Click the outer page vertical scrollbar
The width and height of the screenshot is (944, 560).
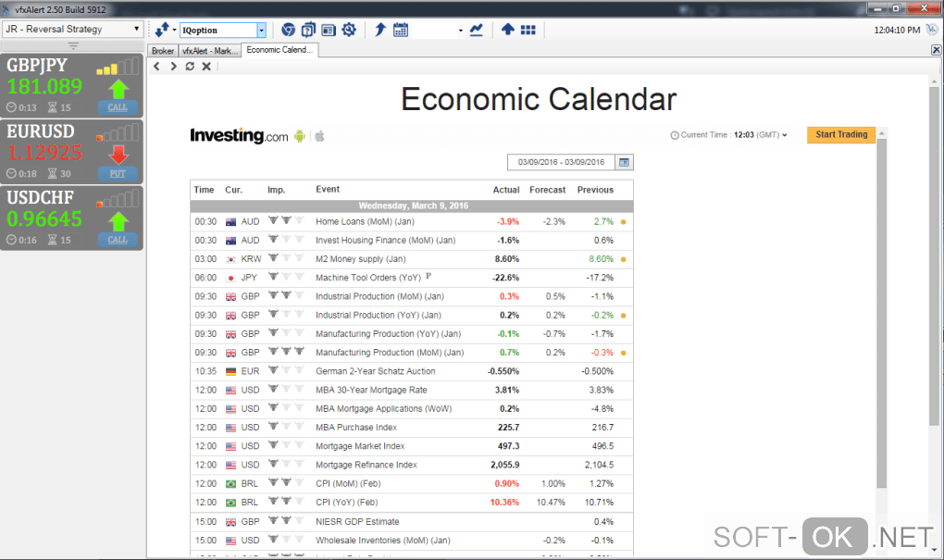tap(934, 255)
